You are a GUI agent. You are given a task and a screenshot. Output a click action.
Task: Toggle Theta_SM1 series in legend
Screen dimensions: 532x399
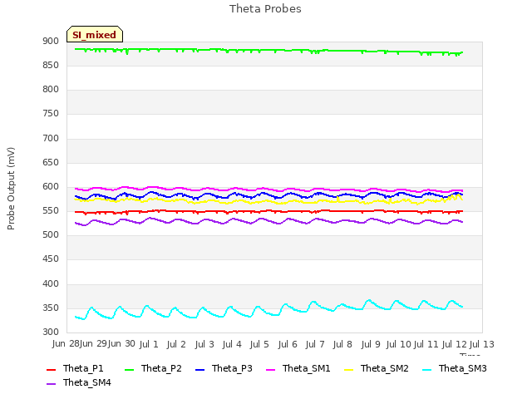click(x=298, y=368)
